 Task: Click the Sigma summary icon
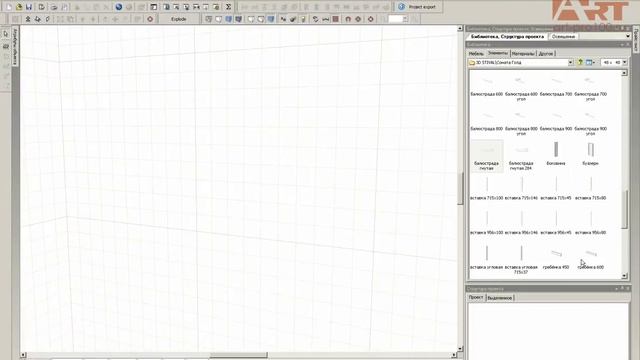[x=229, y=7]
